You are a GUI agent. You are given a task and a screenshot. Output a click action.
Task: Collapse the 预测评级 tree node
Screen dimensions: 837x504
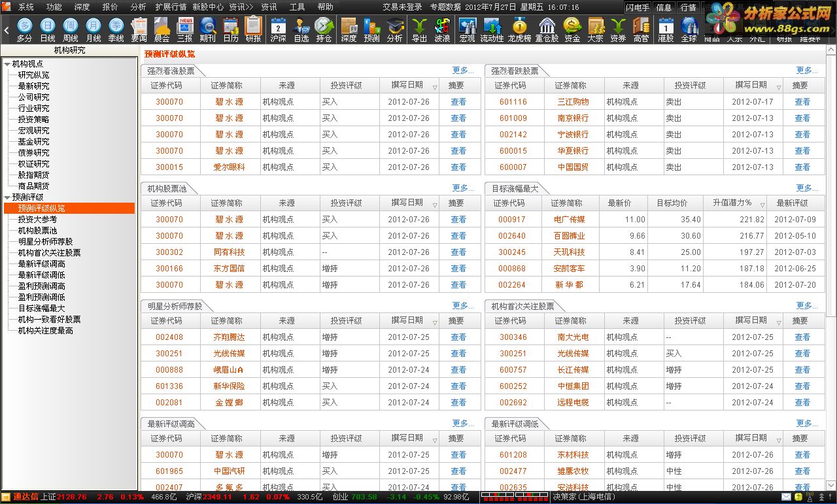(7, 197)
